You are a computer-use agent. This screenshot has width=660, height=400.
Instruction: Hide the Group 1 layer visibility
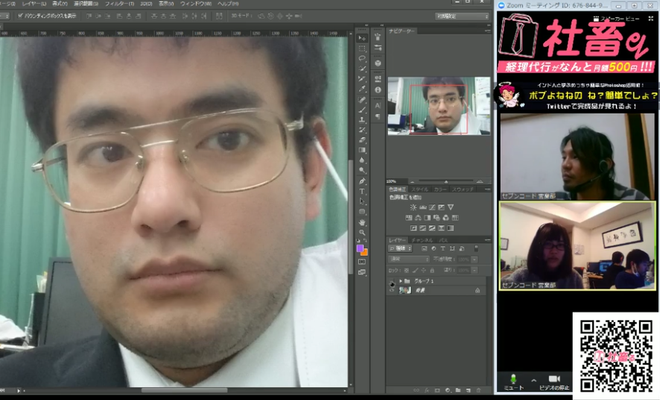392,282
